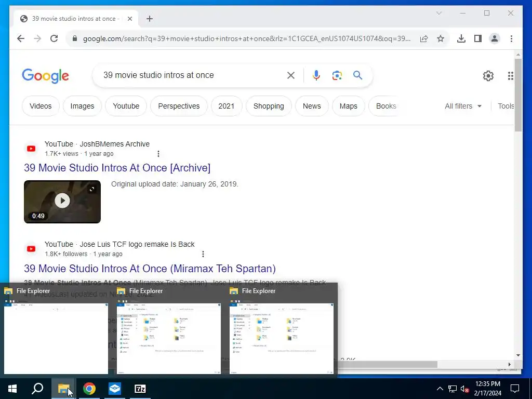Select the 2021 filter chip
This screenshot has height=399, width=532.
coord(227,106)
